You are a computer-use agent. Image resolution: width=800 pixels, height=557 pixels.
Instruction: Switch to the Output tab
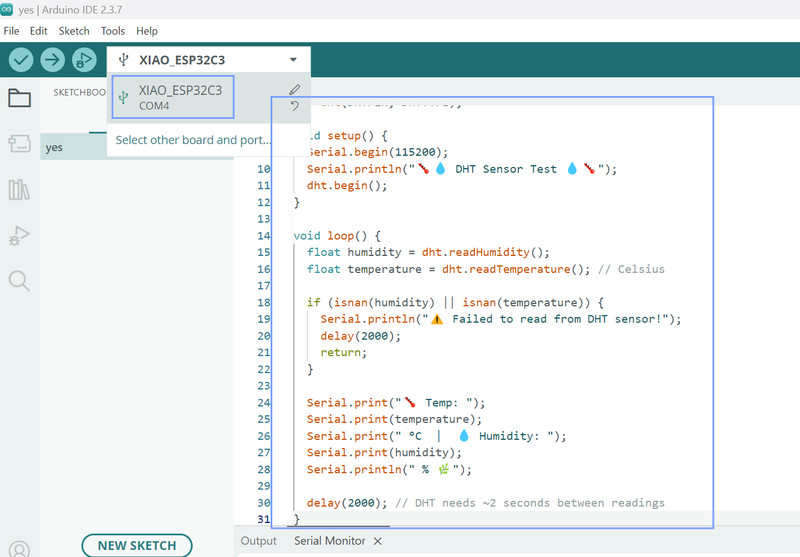(259, 541)
